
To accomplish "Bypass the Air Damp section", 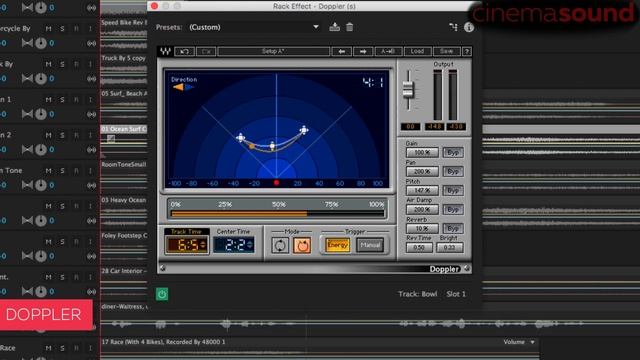I will 453,209.
